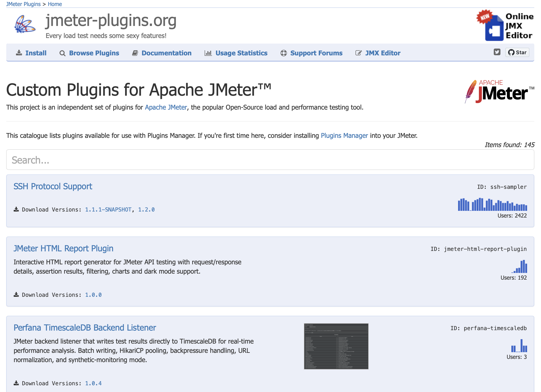
Task: Click the 'Users: 3' text
Action: click(517, 357)
